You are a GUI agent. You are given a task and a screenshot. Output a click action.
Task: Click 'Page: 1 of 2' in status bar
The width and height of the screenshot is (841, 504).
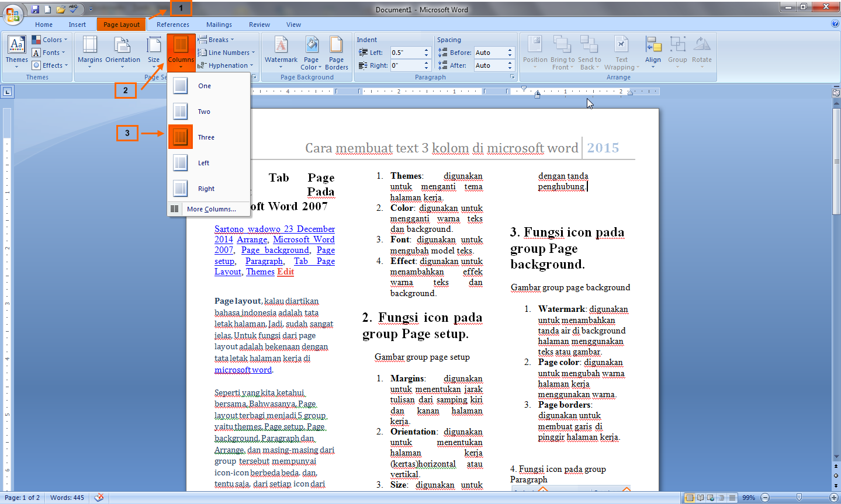[x=22, y=498]
